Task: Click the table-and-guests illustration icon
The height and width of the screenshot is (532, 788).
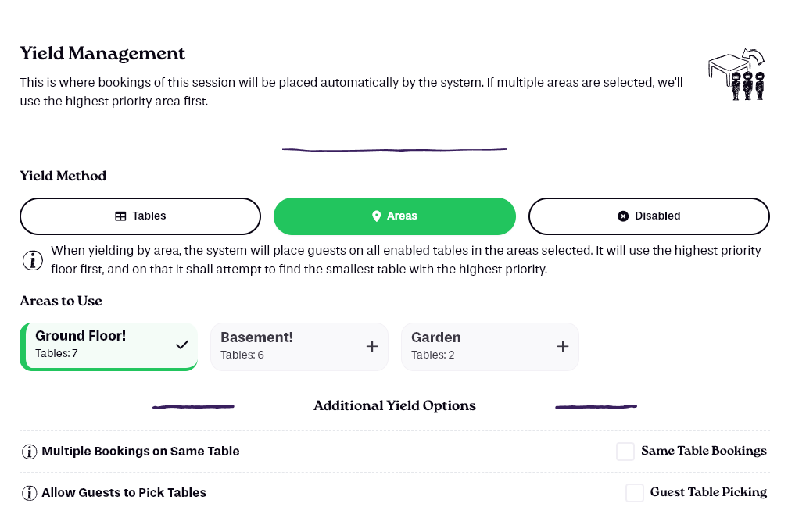Action: 736,74
